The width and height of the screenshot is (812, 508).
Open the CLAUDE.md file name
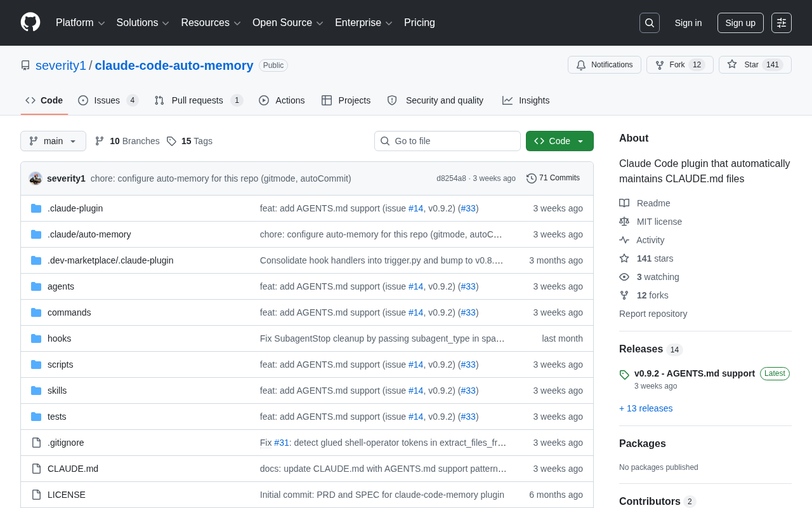pyautogui.click(x=73, y=469)
